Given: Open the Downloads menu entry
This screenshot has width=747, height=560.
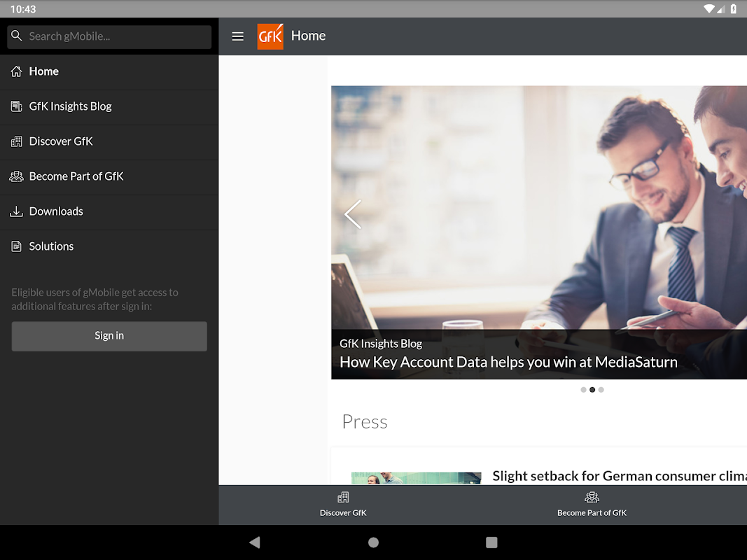Looking at the screenshot, I should (x=109, y=212).
